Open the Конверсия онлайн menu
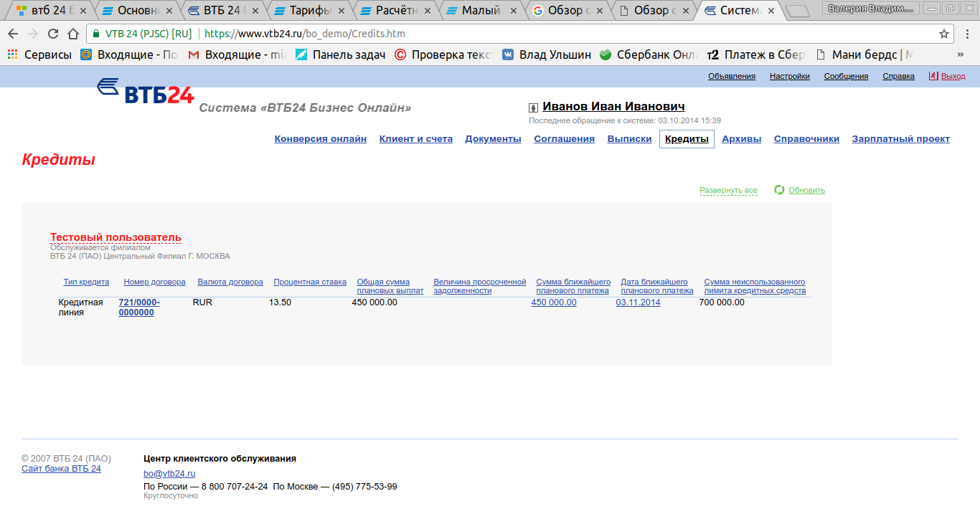Viewport: 980px width, 529px height. (321, 139)
